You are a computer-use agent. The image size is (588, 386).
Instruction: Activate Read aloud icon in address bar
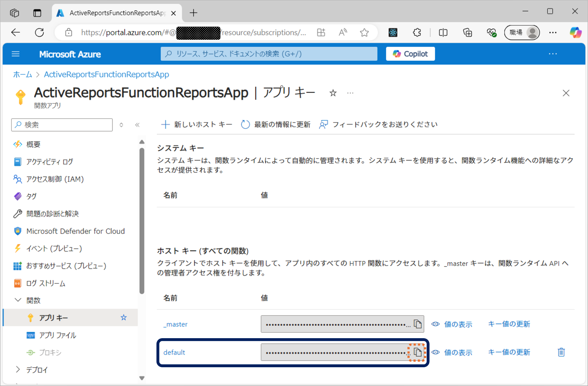click(x=343, y=32)
